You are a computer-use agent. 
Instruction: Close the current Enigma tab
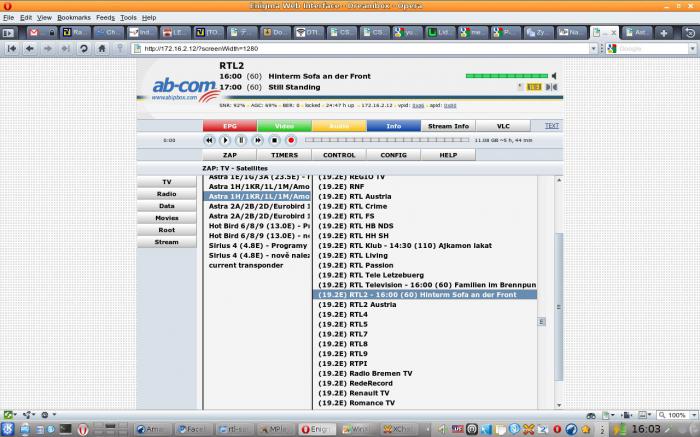(613, 33)
